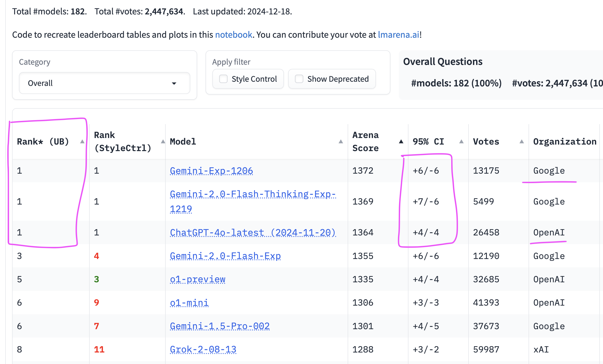Screen dimensions: 603x364
Task: Open Gemini-Exp-1206 model link
Action: [211, 171]
